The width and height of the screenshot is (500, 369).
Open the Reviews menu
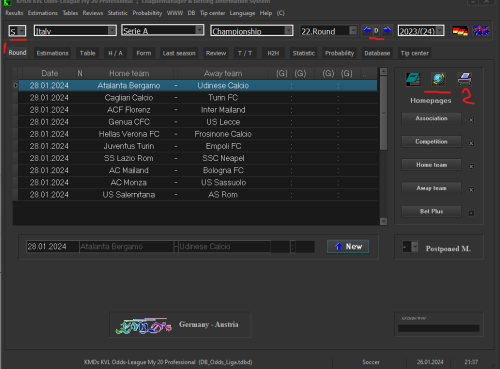click(93, 13)
